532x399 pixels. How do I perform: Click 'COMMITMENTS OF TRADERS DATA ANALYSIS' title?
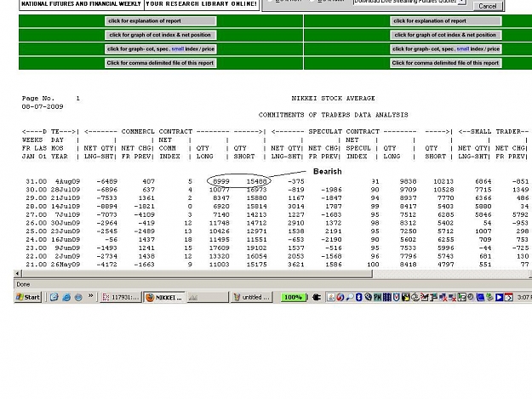[333, 115]
